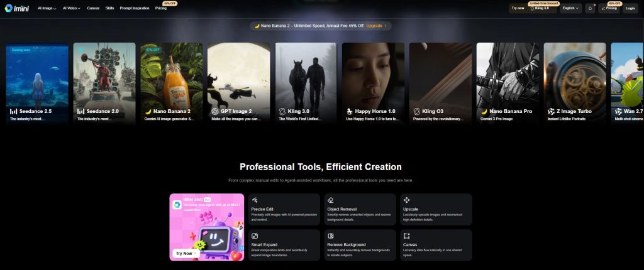Click the Kling 3.0 card logo icon
The height and width of the screenshot is (270, 644).
point(282,111)
